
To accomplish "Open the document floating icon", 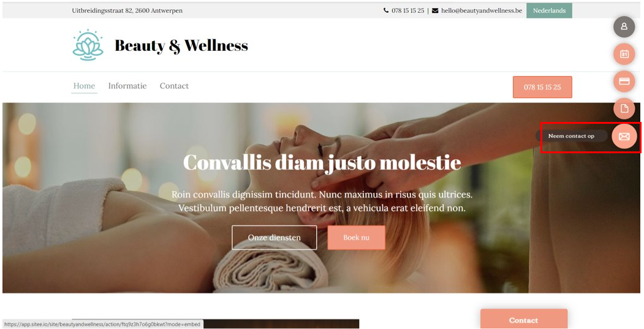I will [x=624, y=108].
